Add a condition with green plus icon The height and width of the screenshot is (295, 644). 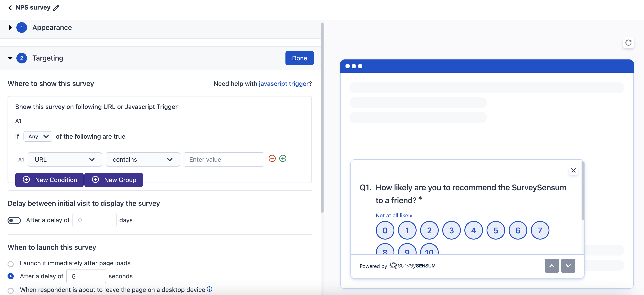[283, 158]
